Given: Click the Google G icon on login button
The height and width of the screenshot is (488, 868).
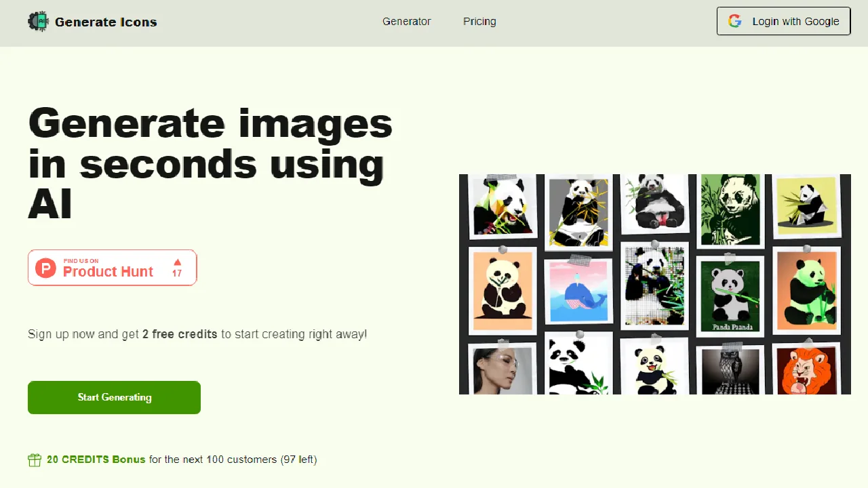Looking at the screenshot, I should 735,21.
